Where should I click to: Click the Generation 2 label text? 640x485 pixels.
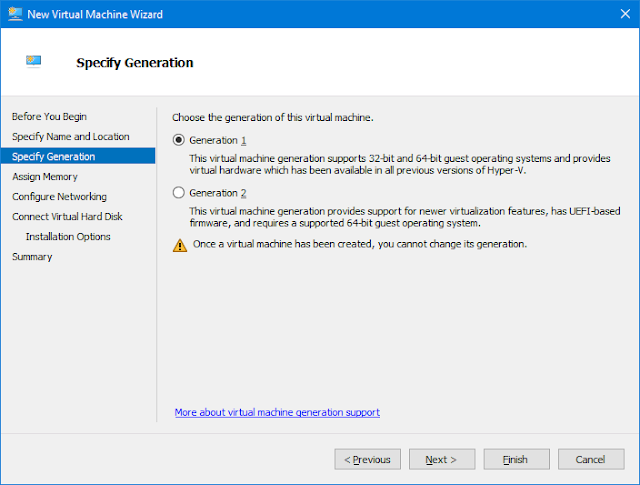point(218,193)
